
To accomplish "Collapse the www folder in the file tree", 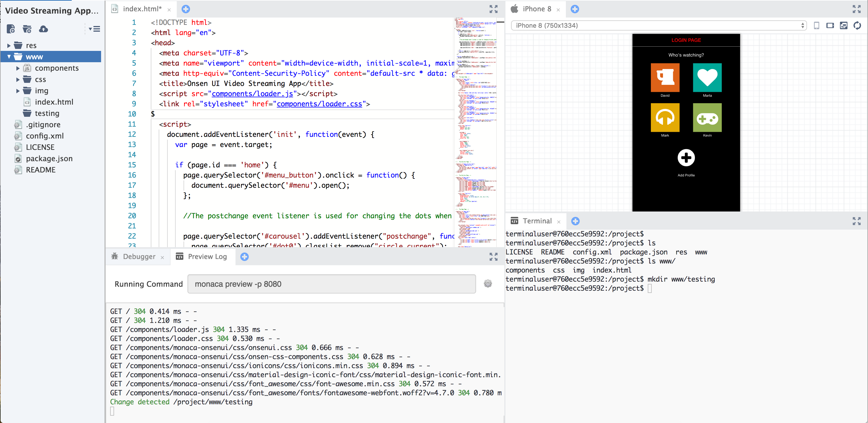I will click(x=9, y=57).
